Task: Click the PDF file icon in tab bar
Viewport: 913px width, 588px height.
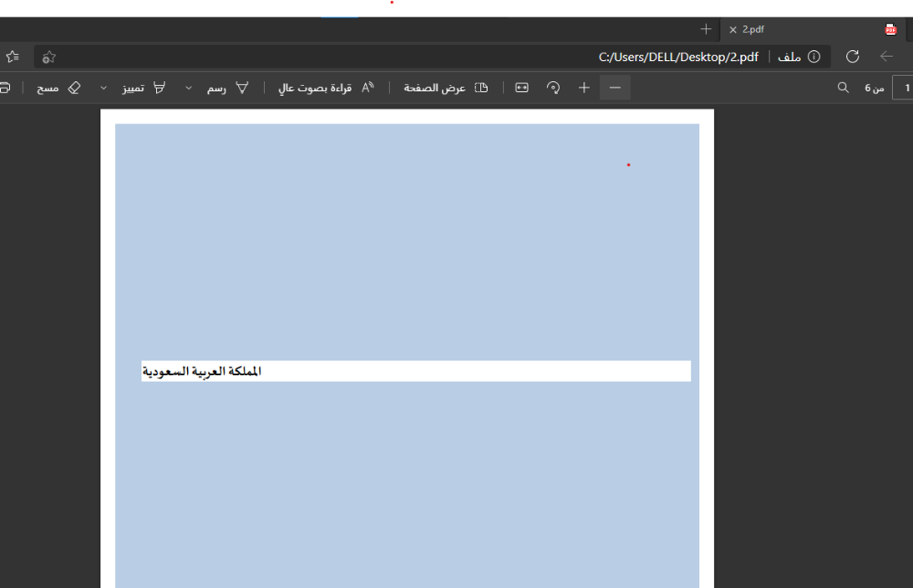Action: point(890,29)
